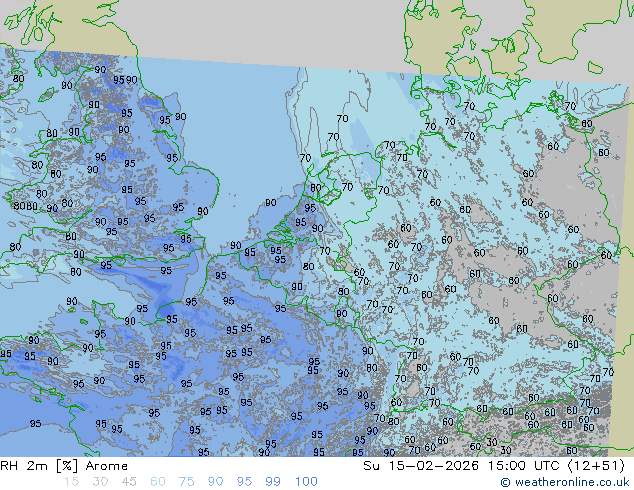Click the weatheronline.co.uk copyright link
634x490 pixels.
point(564,482)
